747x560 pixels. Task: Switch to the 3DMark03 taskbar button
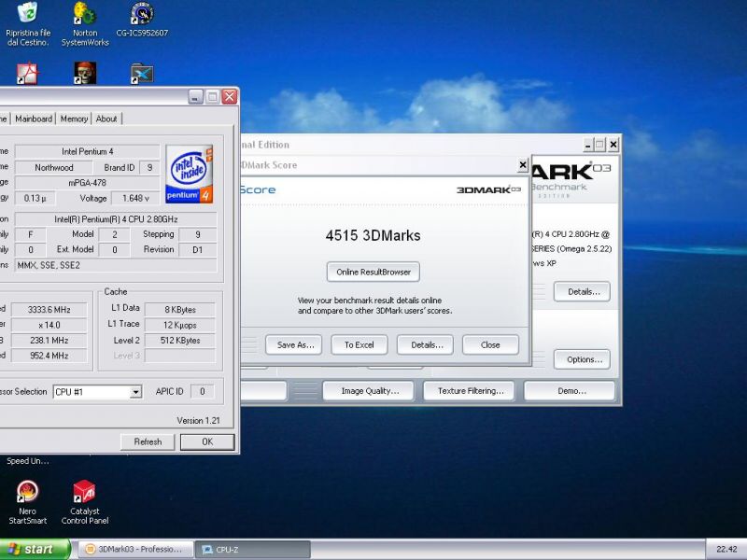[x=135, y=550]
